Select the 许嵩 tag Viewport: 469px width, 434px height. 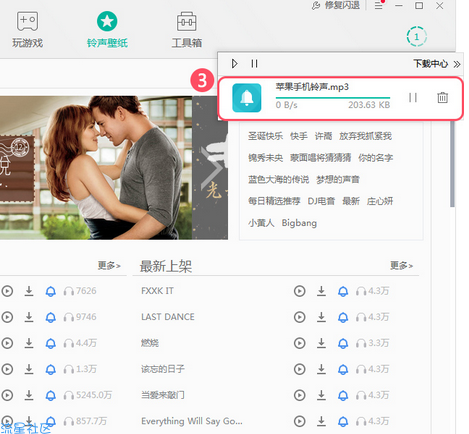point(323,136)
